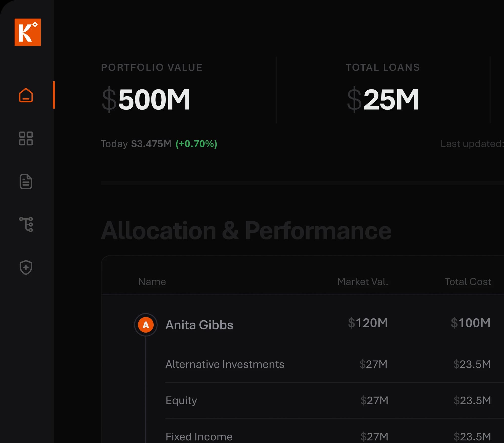504x443 pixels.
Task: Click the Allocation & Performance heading
Action: pyautogui.click(x=246, y=231)
